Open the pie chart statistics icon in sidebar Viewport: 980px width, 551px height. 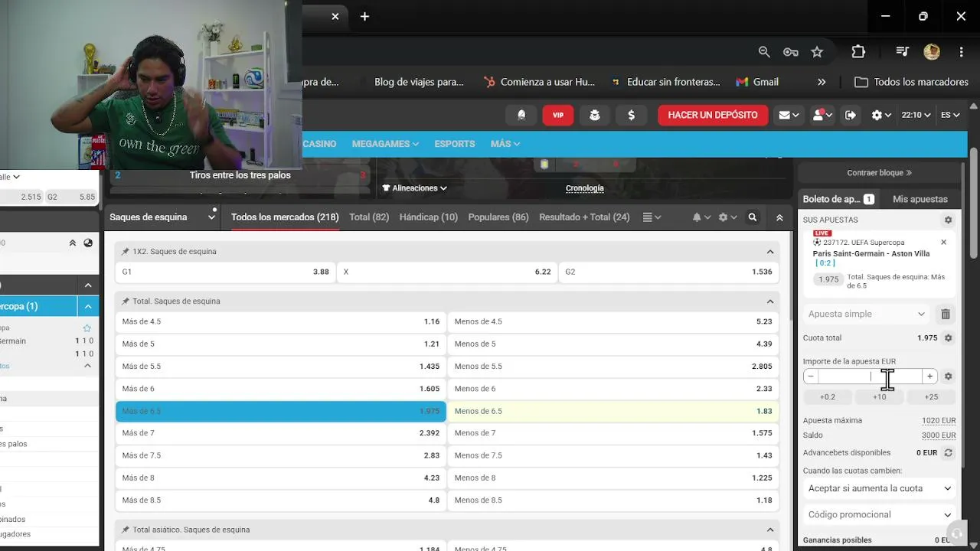pyautogui.click(x=88, y=243)
